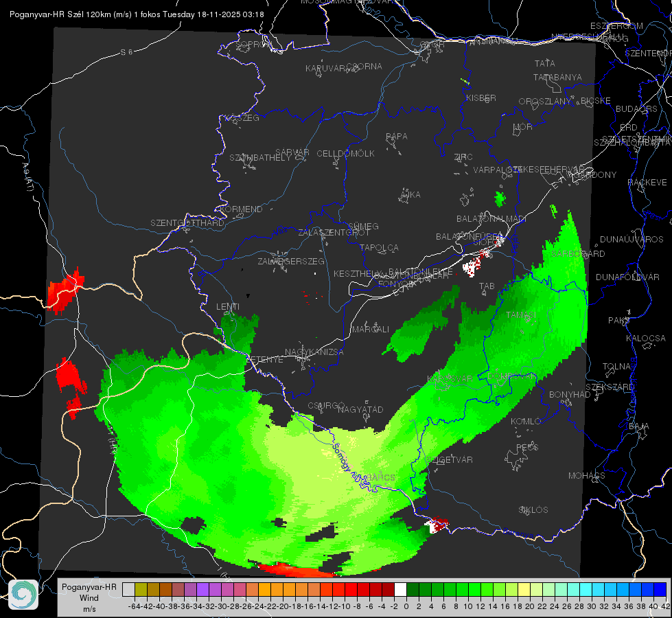
Task: Select the dark blue swatch at legend's 42 end
Action: tap(660, 589)
